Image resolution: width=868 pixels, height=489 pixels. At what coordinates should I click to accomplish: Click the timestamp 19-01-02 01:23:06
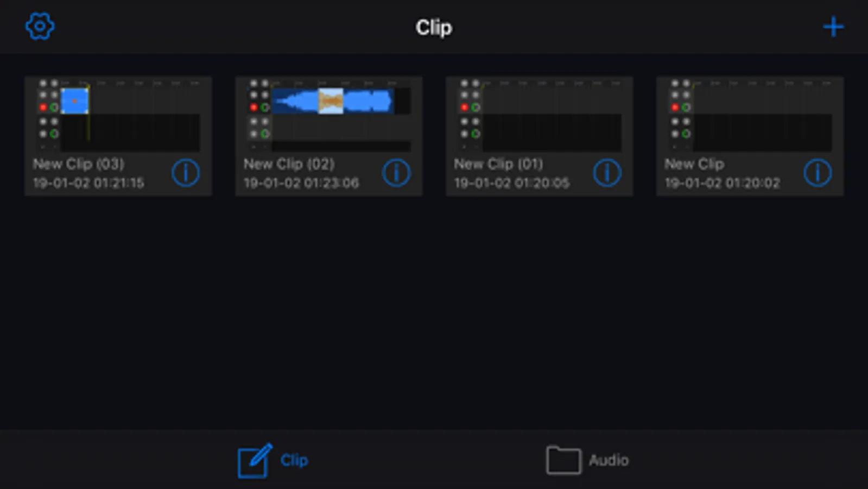(301, 183)
